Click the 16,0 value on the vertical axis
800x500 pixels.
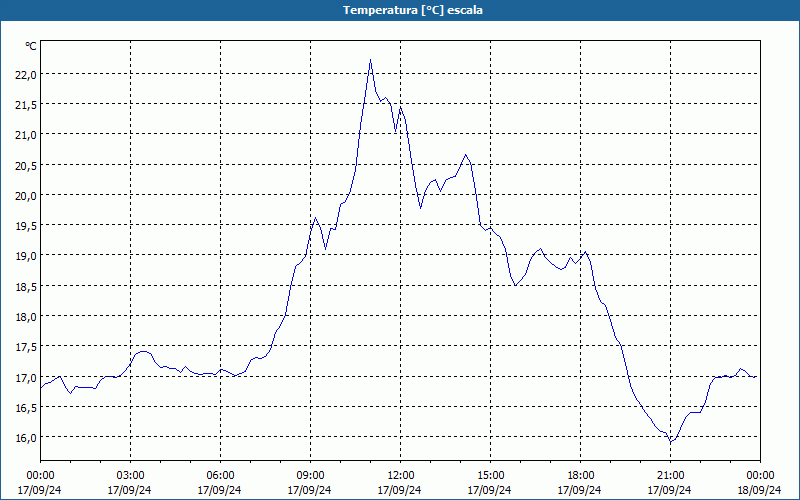[26, 438]
